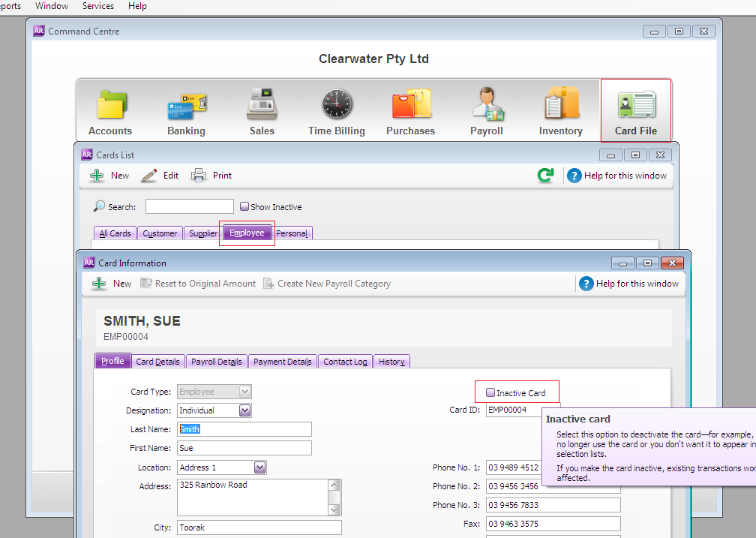The height and width of the screenshot is (538, 756).
Task: Click the Cards List Search field
Action: click(x=190, y=206)
